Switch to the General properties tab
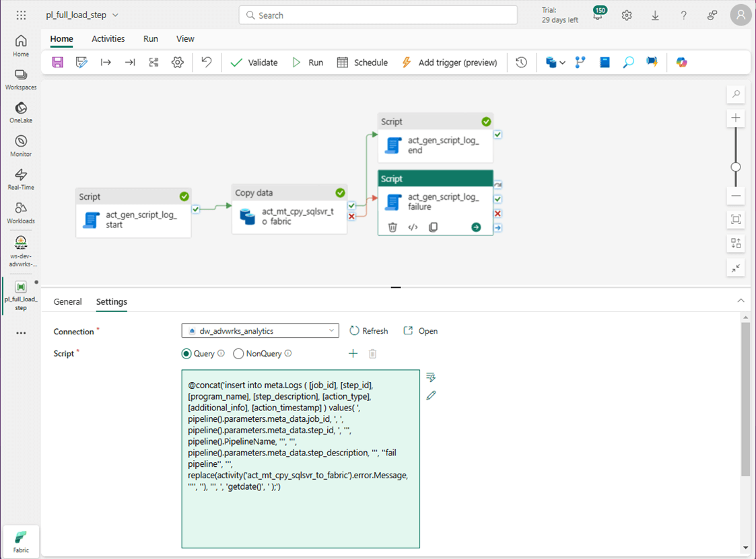 [x=67, y=301]
